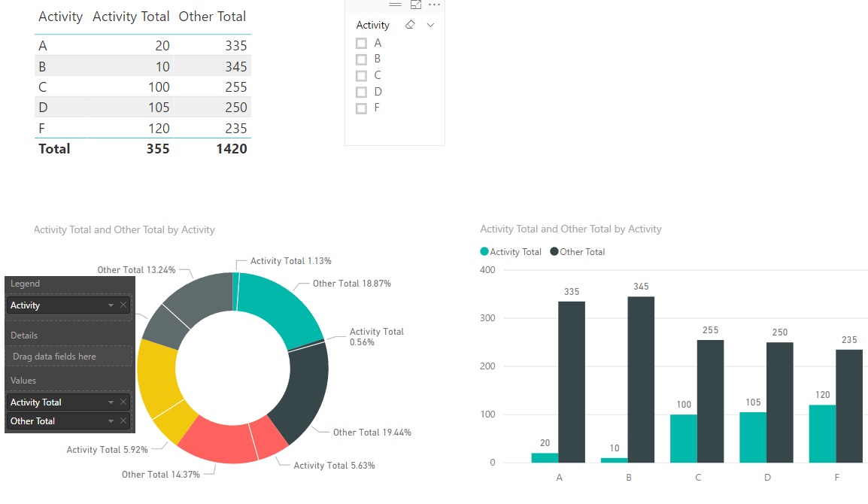Image resolution: width=868 pixels, height=504 pixels.
Task: Select the 120 Activity Total bar for F
Action: (823, 433)
